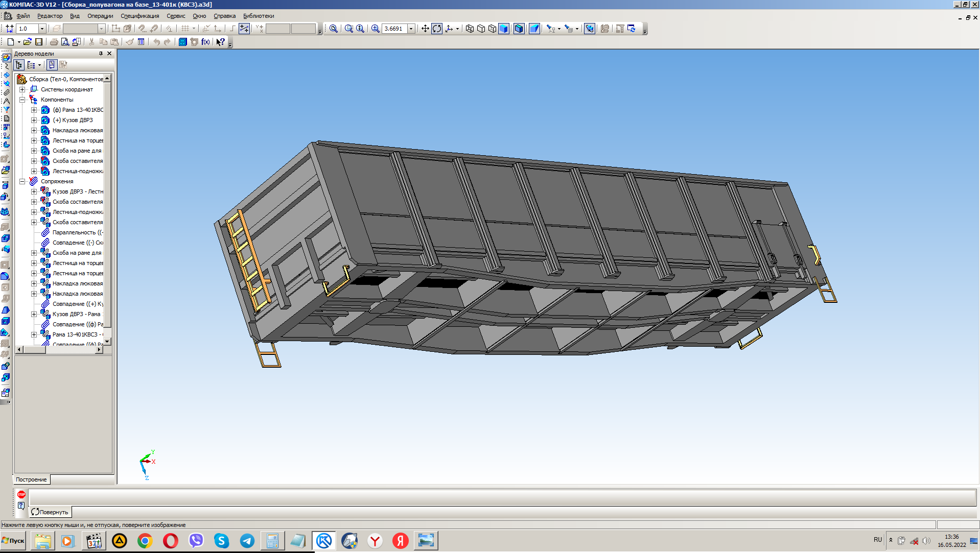Select Накладка люковая component in tree
This screenshot has height=553, width=980.
coord(77,130)
